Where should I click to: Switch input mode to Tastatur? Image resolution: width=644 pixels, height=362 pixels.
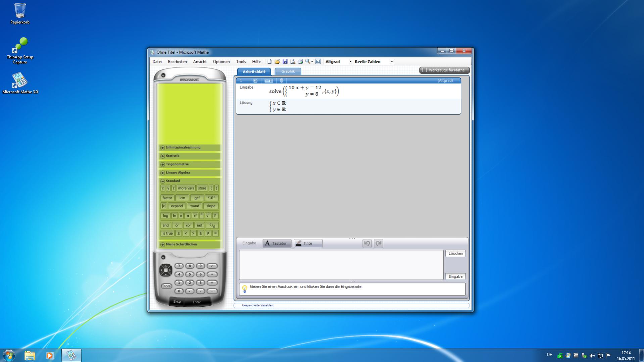click(x=277, y=244)
